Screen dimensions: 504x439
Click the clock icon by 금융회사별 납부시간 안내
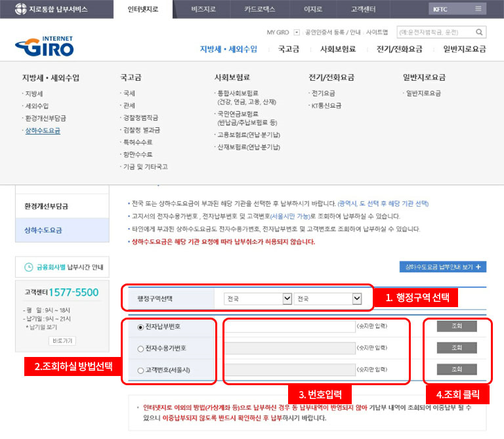point(29,267)
